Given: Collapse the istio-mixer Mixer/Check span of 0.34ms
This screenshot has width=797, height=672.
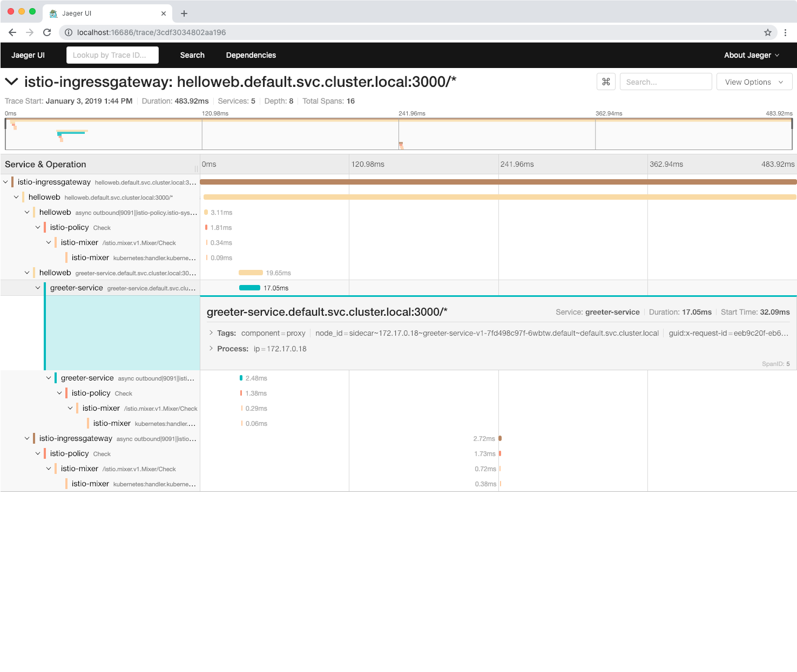Looking at the screenshot, I should click(x=49, y=242).
